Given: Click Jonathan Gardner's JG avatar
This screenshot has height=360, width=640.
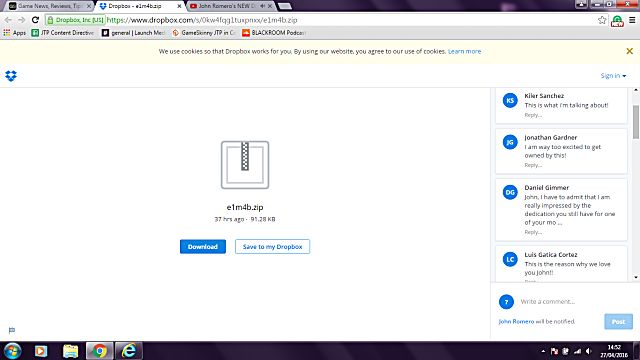Looking at the screenshot, I should click(510, 142).
